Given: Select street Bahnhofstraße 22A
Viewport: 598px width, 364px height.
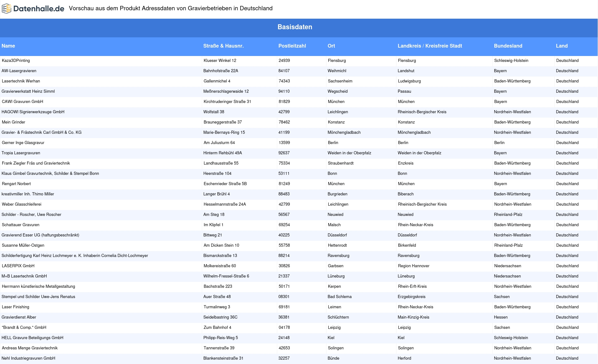Looking at the screenshot, I should pos(221,71).
